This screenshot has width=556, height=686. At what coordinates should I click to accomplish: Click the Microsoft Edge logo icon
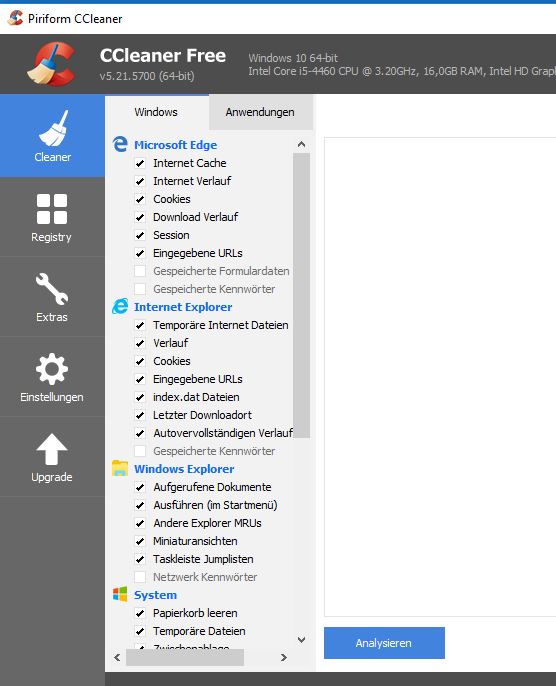click(x=120, y=144)
